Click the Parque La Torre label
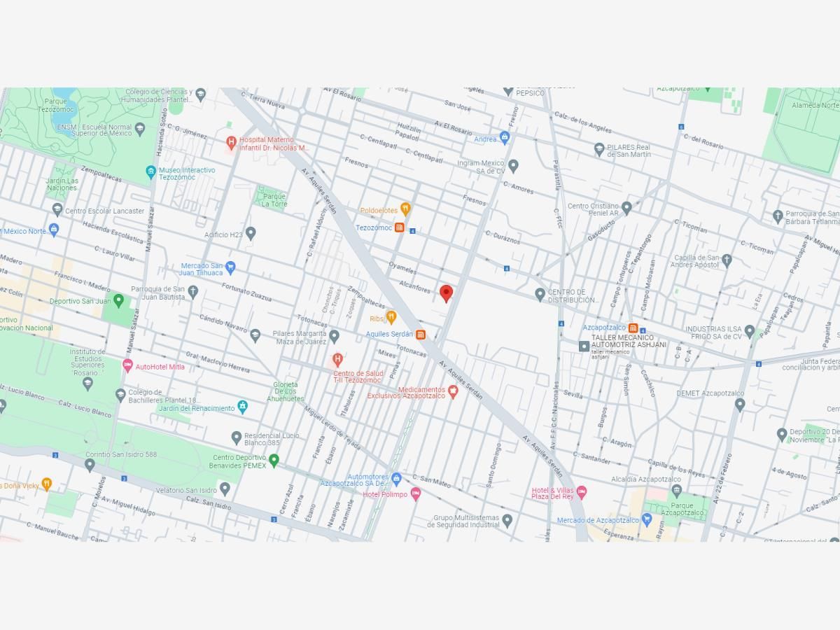 (274, 200)
